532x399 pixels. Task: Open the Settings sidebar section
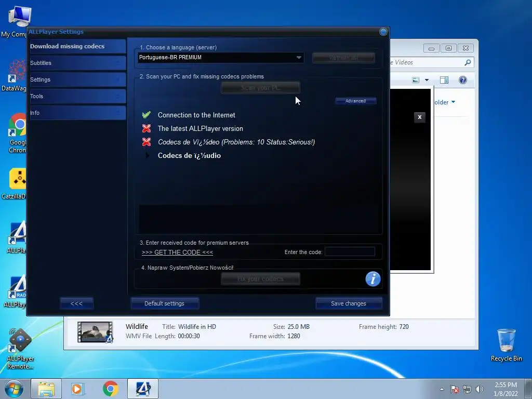(78, 79)
